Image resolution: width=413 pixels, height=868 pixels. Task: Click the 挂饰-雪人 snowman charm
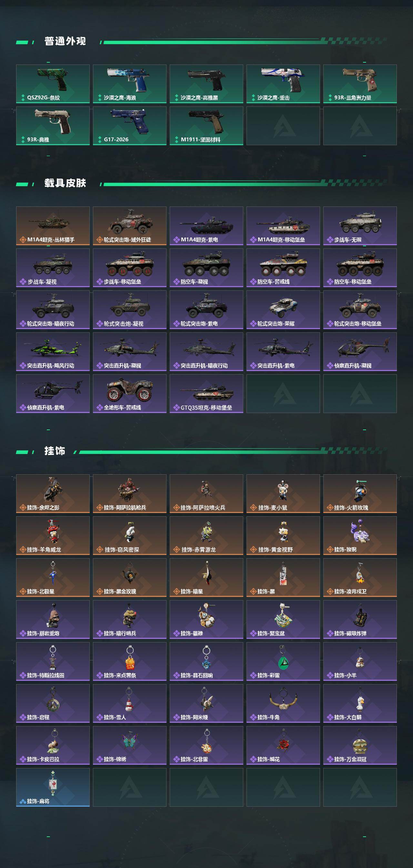click(x=130, y=703)
